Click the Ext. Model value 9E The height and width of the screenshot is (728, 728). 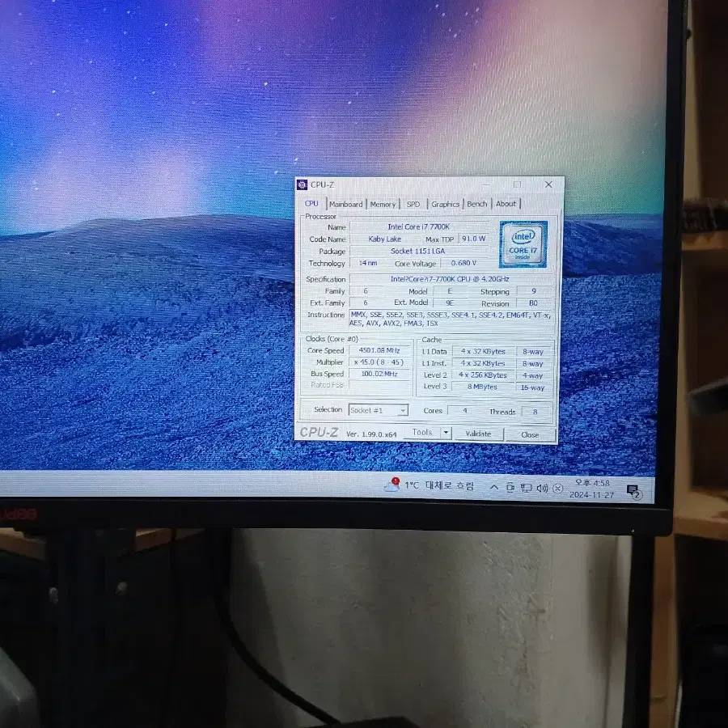450,303
